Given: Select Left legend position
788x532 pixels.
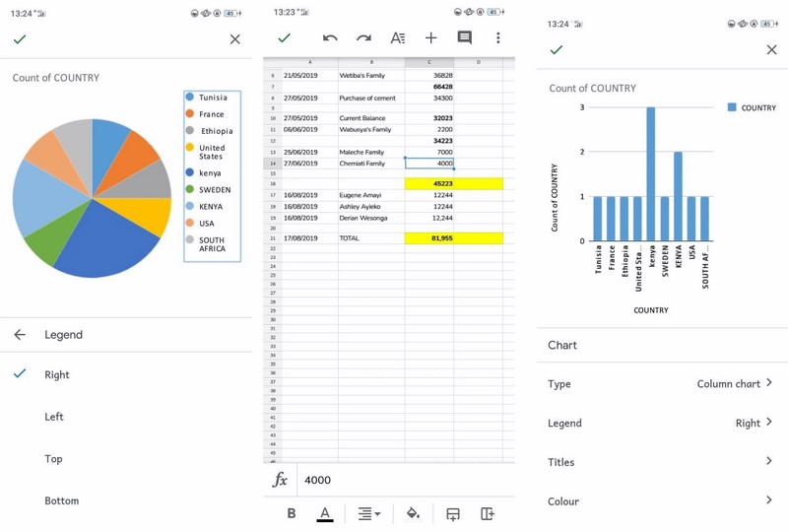Looking at the screenshot, I should point(54,417).
